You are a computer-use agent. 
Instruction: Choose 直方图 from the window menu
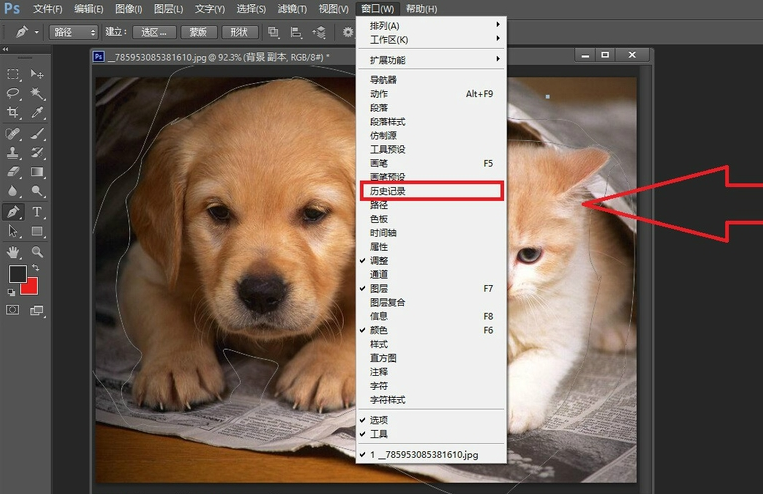pos(431,358)
